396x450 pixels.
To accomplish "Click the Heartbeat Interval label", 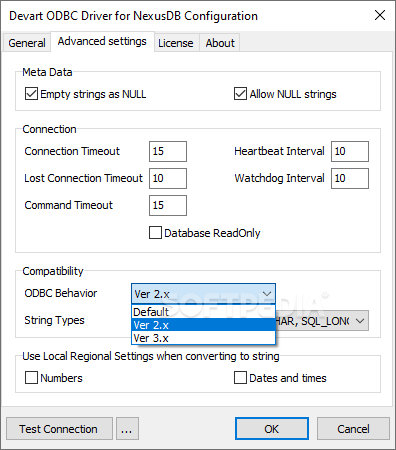I will pos(279,151).
